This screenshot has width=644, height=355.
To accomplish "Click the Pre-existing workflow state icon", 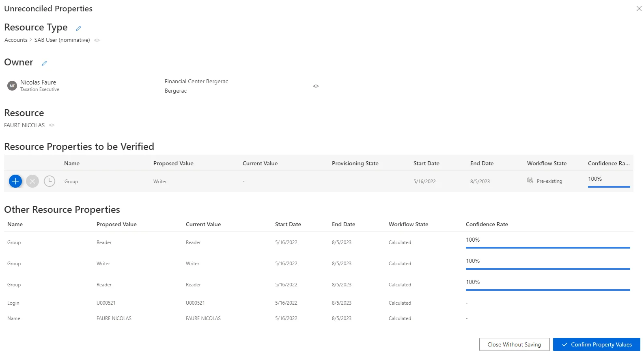I will pyautogui.click(x=530, y=181).
